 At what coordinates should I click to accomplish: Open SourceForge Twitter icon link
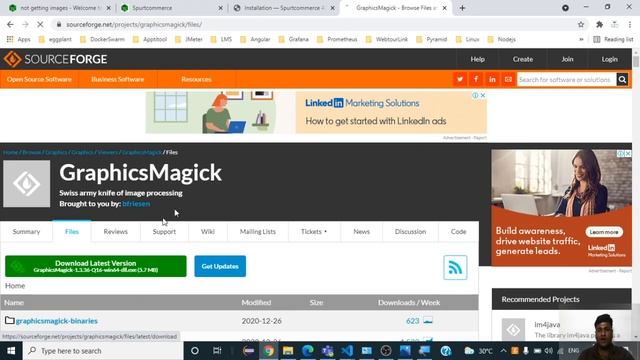(460, 80)
